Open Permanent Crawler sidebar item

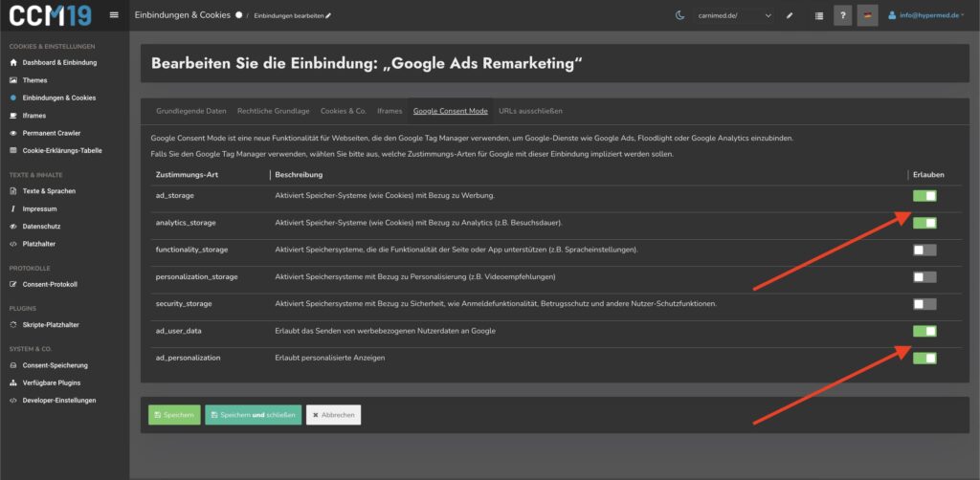[x=52, y=133]
